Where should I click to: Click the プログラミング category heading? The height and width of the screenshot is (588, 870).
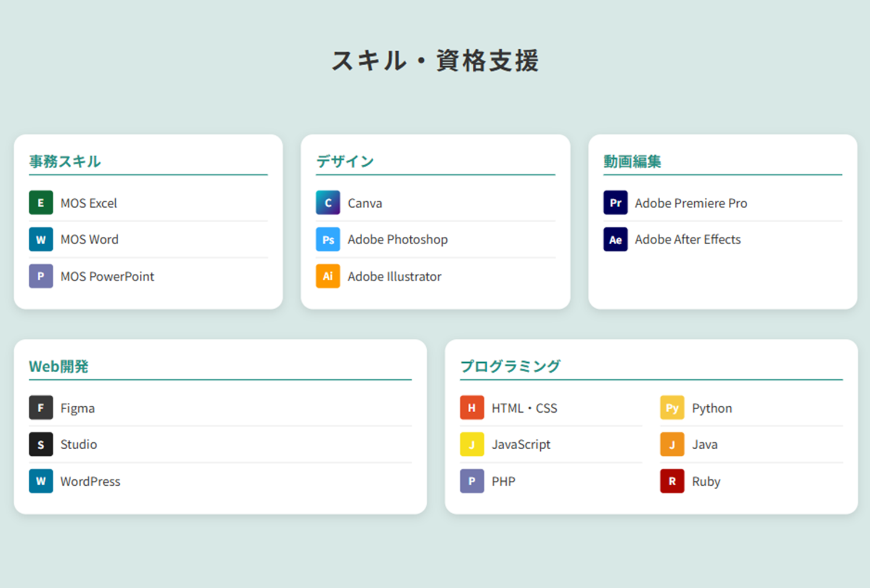[x=510, y=365]
